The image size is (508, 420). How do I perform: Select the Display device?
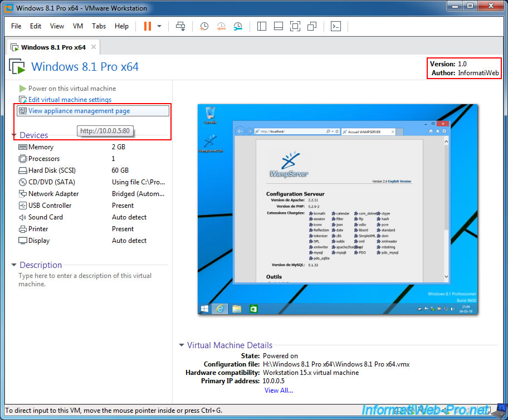(x=92, y=241)
